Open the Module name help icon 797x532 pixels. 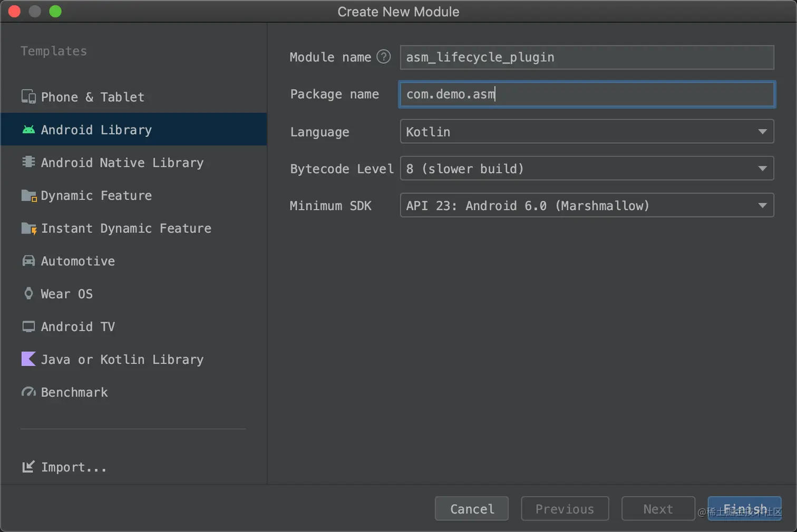pyautogui.click(x=384, y=57)
